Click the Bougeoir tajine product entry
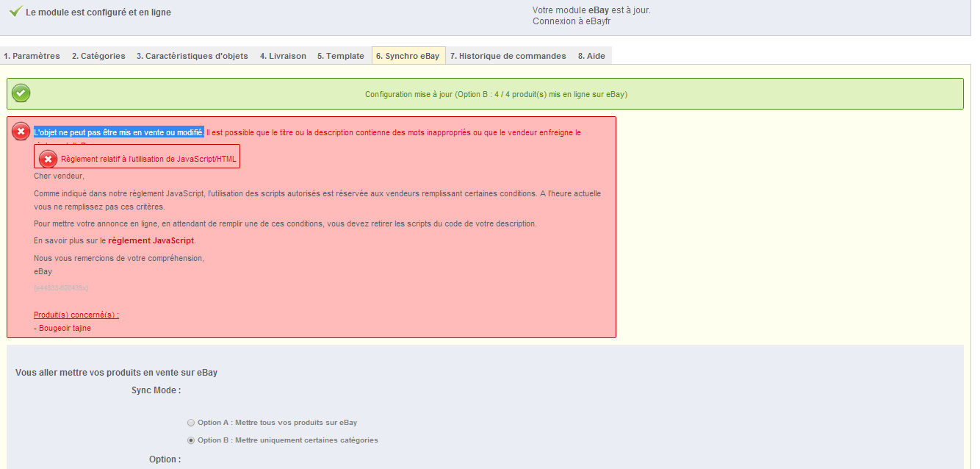Screen dimensions: 980x469 62,328
